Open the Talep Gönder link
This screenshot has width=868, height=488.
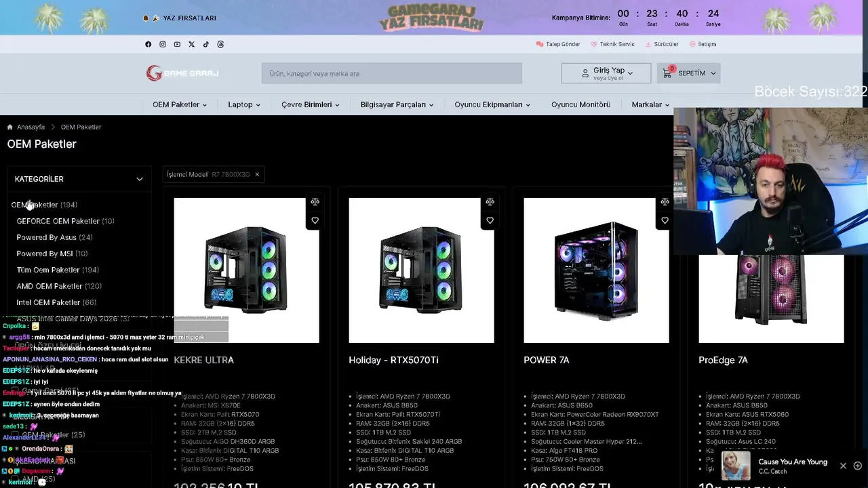tap(558, 44)
